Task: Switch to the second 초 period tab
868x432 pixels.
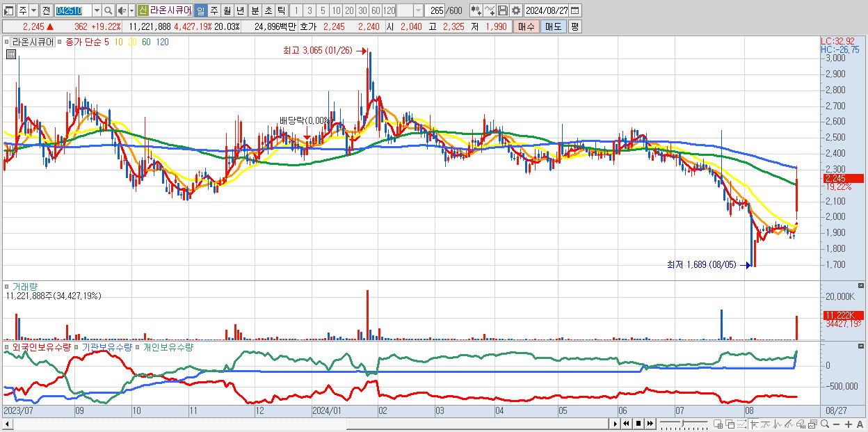Action: tap(268, 10)
